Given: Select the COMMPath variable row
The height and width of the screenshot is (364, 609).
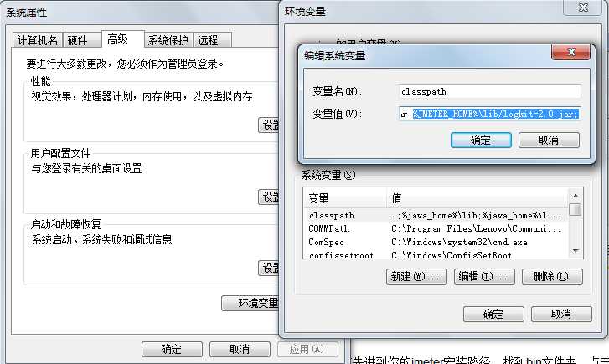Looking at the screenshot, I should (435, 229).
